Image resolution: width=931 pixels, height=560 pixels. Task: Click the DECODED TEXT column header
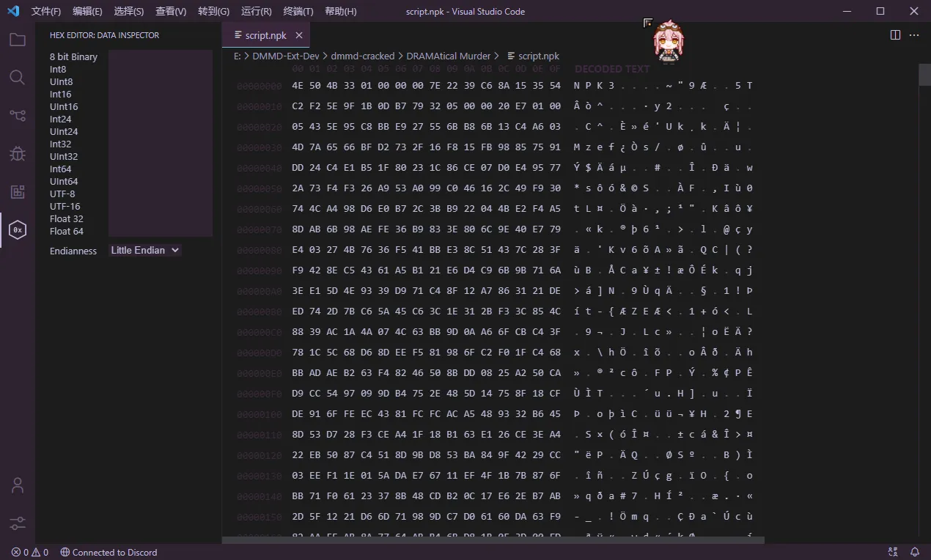tap(612, 69)
